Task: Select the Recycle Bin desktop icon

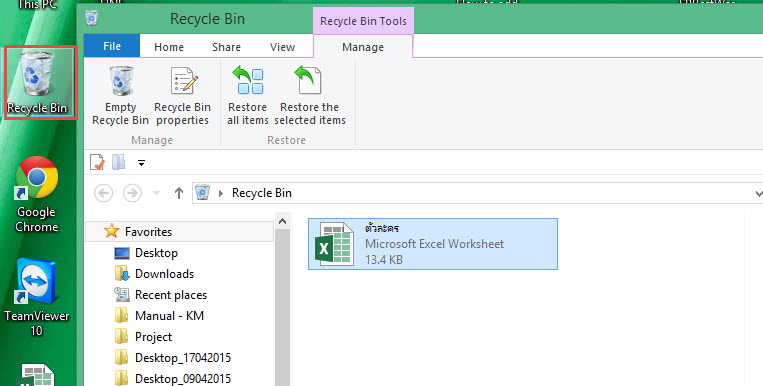Action: 39,82
